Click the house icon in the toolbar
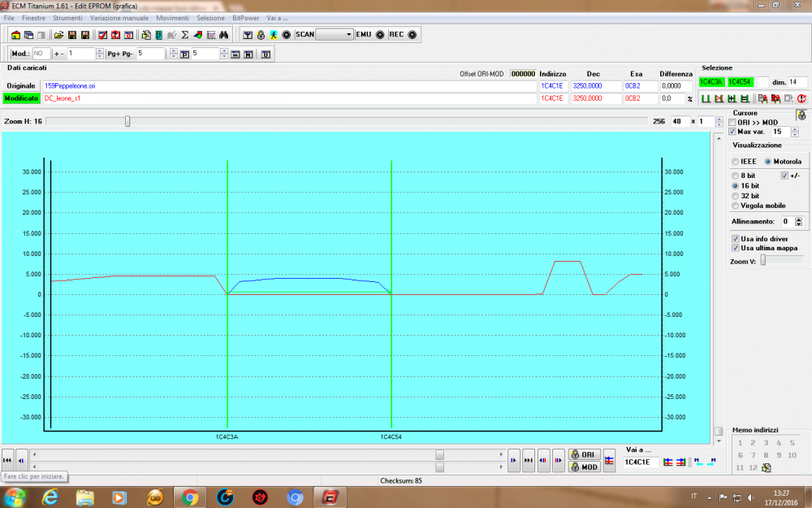The width and height of the screenshot is (812, 508). [15, 35]
